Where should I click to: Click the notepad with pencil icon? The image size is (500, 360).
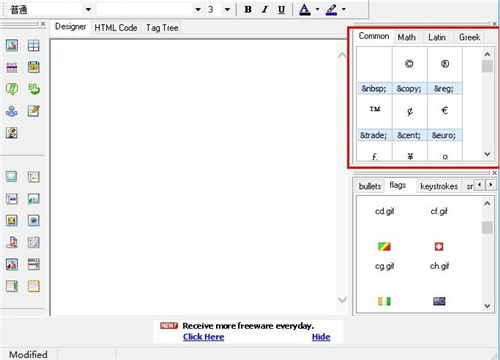point(33,111)
